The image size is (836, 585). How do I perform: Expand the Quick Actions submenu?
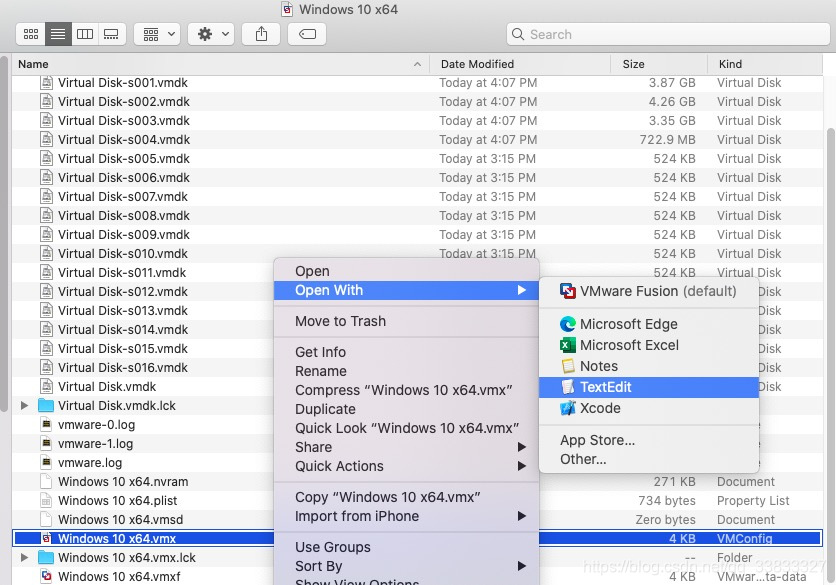click(406, 466)
